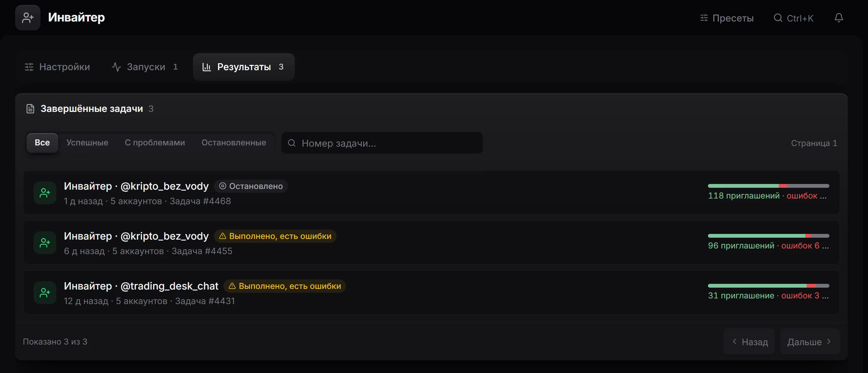Click the 96 приглашений result text
868x373 pixels.
741,245
